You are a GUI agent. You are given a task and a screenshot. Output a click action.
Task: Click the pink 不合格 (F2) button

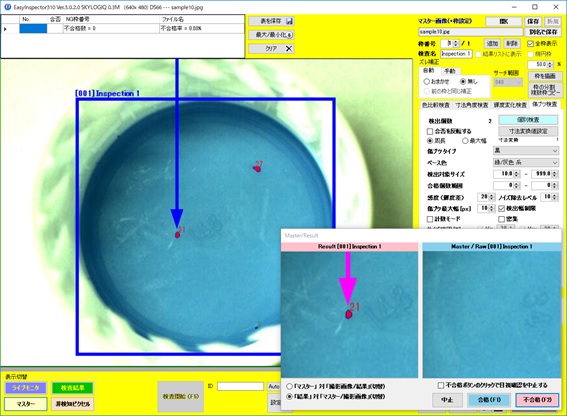pyautogui.click(x=537, y=400)
